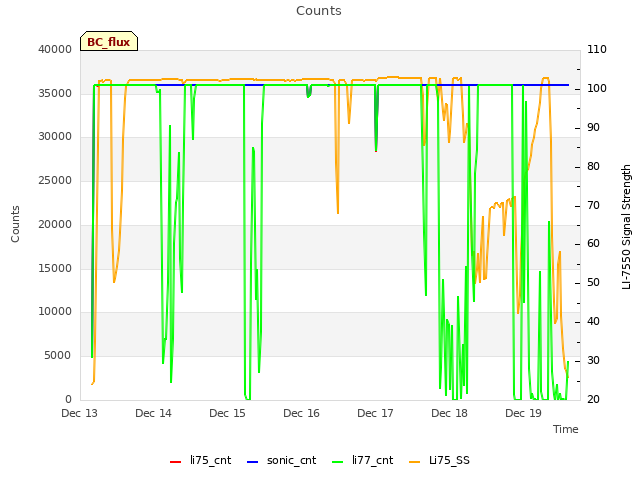Screen dimensions: 640x480
Task: Click the Dec 13 x-axis label
Action: [80, 413]
